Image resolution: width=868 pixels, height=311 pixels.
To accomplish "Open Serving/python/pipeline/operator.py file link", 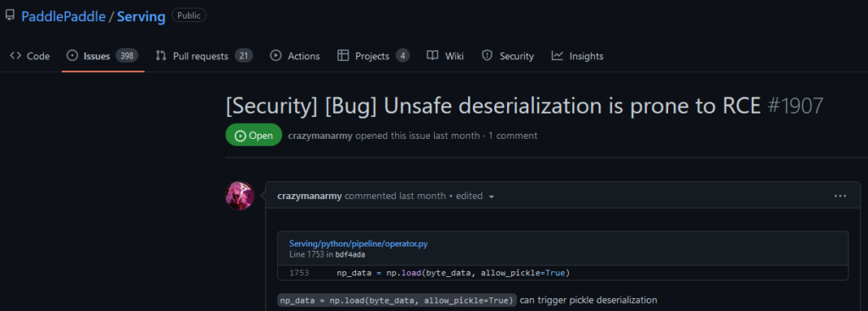I will pos(359,243).
